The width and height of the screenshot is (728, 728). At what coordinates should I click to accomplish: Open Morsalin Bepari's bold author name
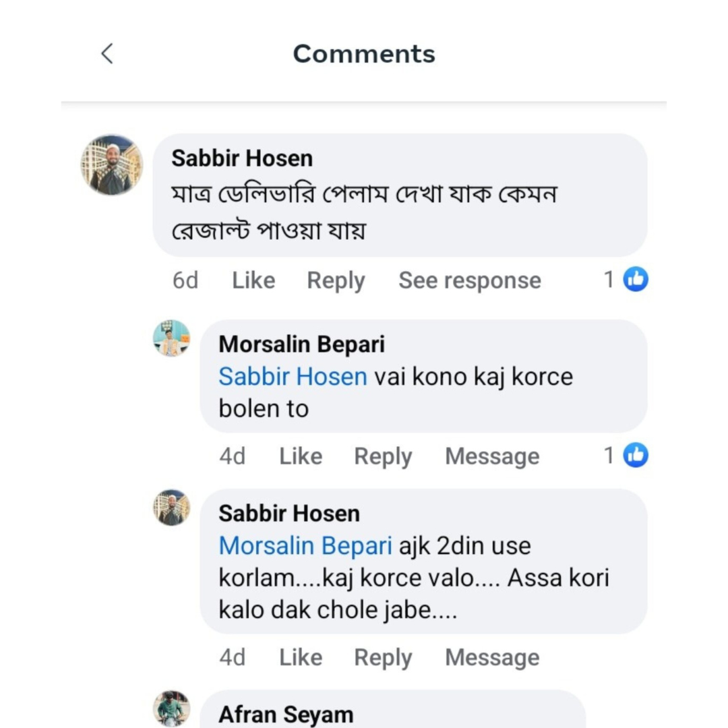pos(301,344)
